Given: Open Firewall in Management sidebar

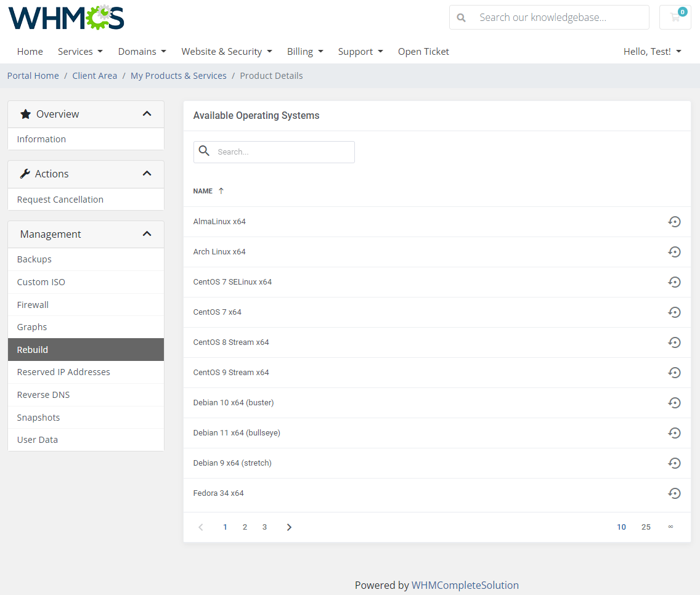Looking at the screenshot, I should pyautogui.click(x=86, y=305).
